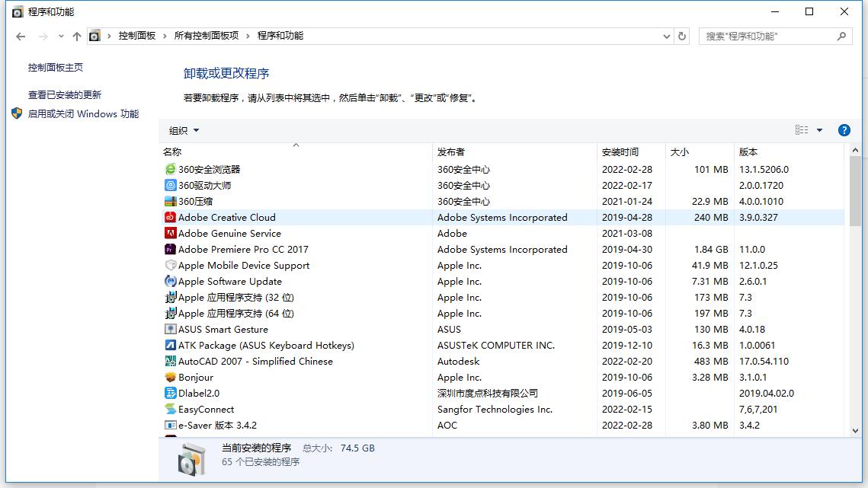The width and height of the screenshot is (868, 488).
Task: Open help via the question mark icon
Action: pyautogui.click(x=844, y=129)
